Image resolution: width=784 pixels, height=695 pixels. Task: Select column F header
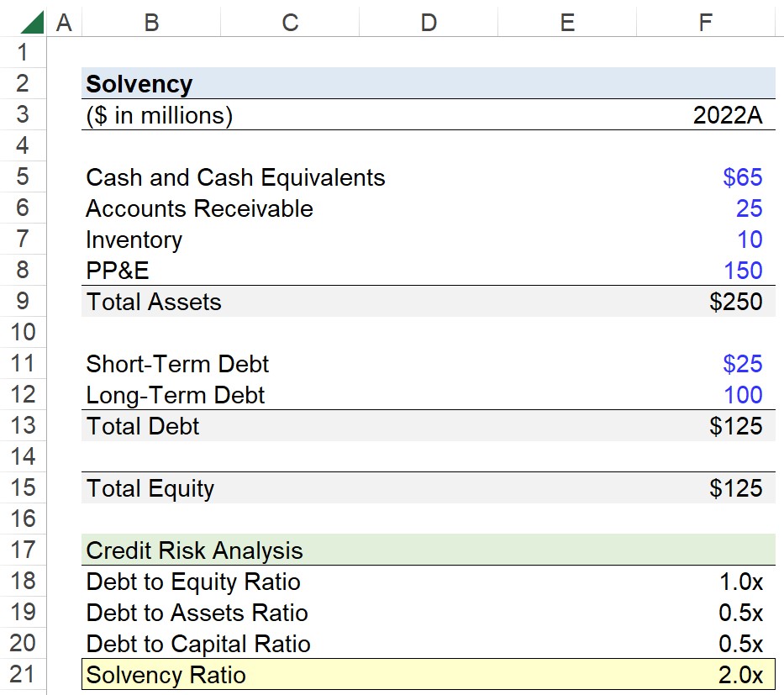[706, 23]
